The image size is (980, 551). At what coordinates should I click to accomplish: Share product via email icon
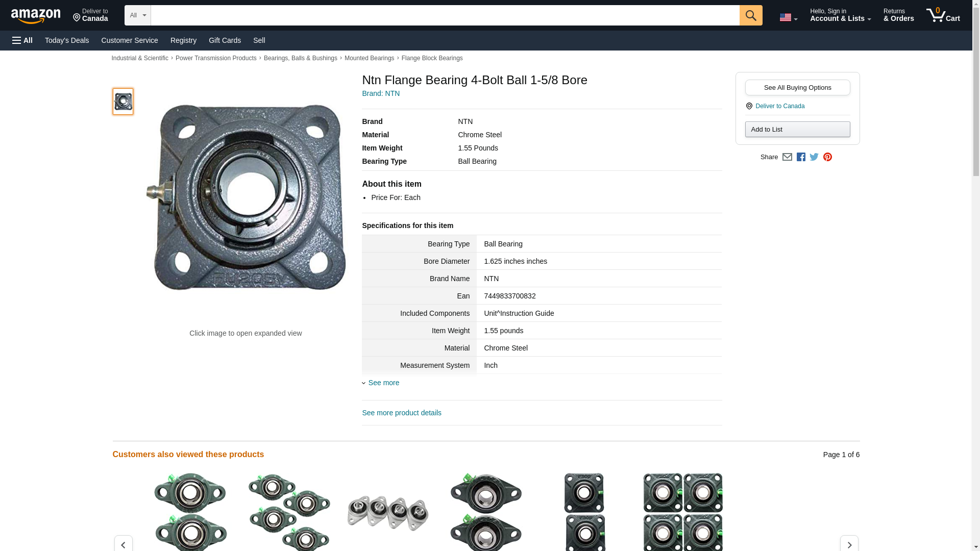click(x=787, y=157)
